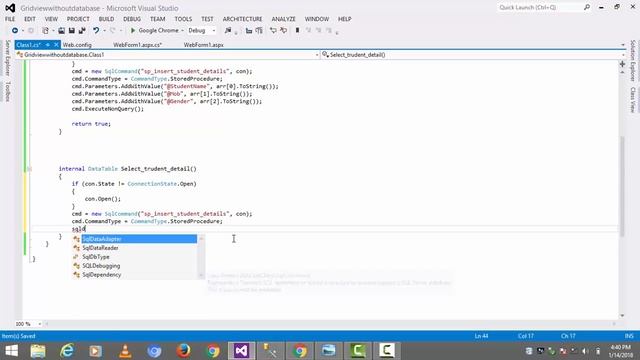Screen dimensions: 640x360
Task: Open the PROJECT menu
Action: click(x=78, y=19)
